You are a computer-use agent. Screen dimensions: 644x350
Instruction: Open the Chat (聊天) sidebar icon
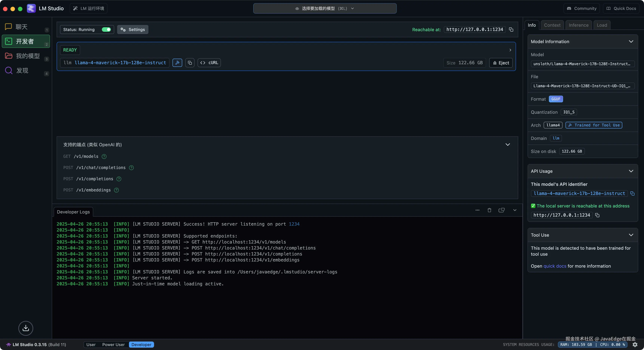(8, 27)
